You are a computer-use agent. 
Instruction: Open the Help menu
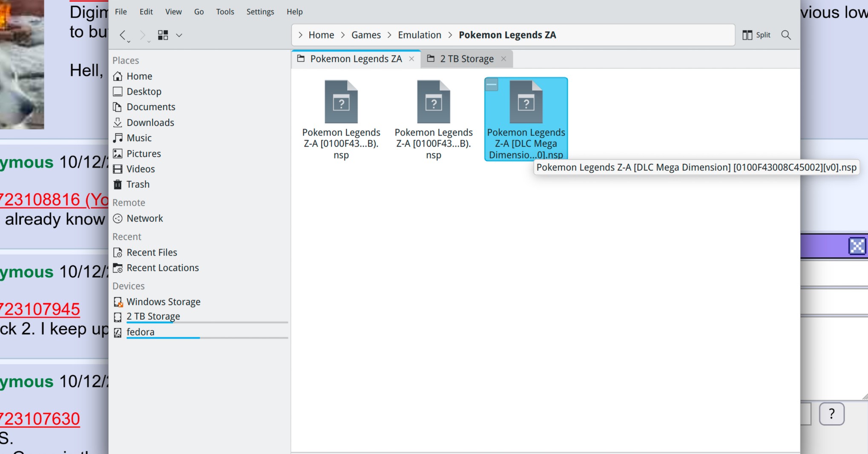[295, 11]
